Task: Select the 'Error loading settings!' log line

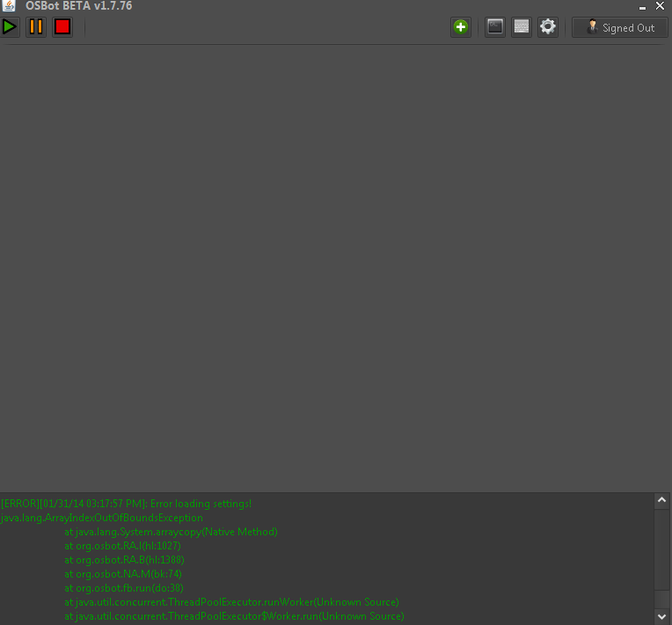Action: (126, 504)
